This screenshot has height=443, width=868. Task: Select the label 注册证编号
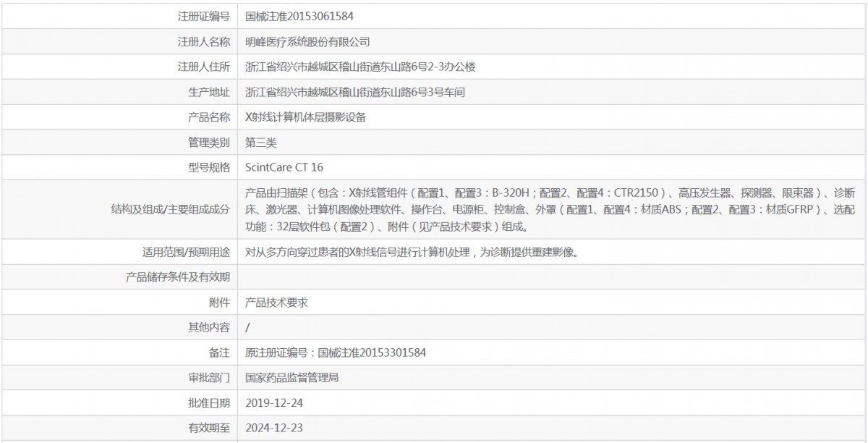[203, 16]
